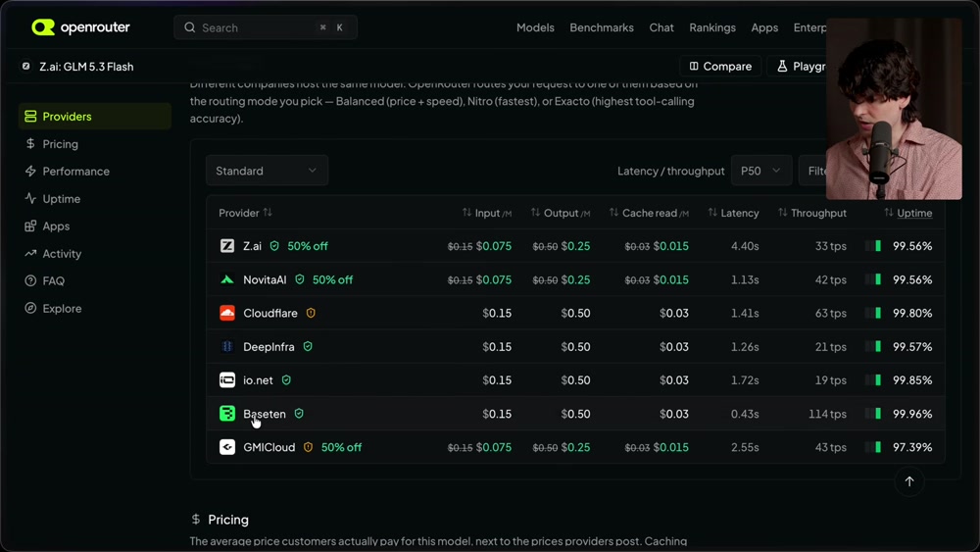This screenshot has height=552, width=980.
Task: Focus the Search input field
Action: (x=266, y=27)
